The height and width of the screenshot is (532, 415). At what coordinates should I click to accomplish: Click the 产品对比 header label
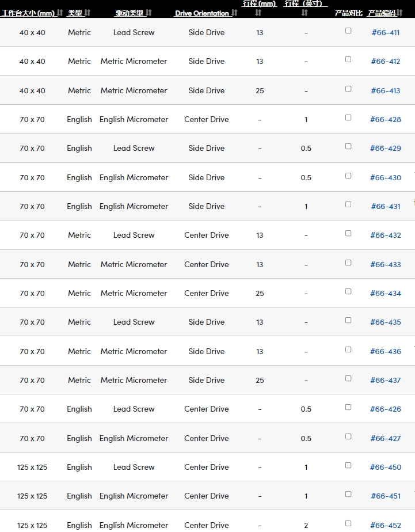[x=349, y=13]
